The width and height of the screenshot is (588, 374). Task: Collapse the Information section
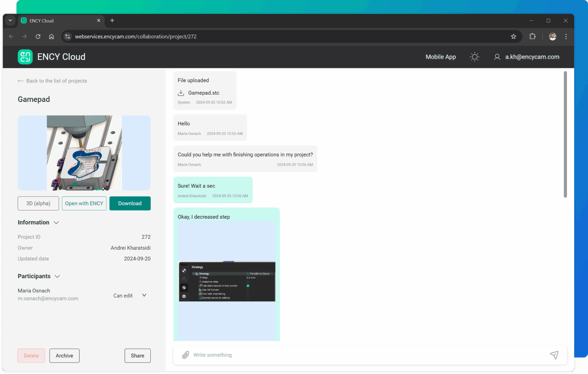pyautogui.click(x=56, y=222)
